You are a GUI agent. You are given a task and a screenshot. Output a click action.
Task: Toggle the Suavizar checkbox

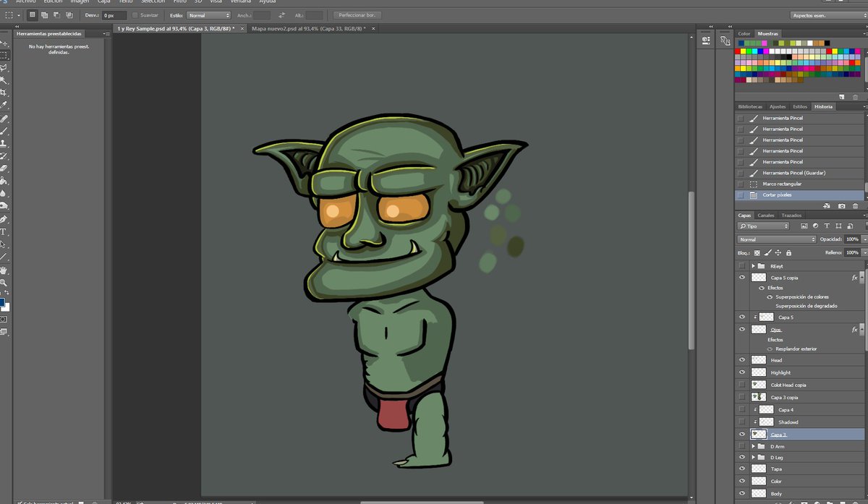tap(135, 15)
